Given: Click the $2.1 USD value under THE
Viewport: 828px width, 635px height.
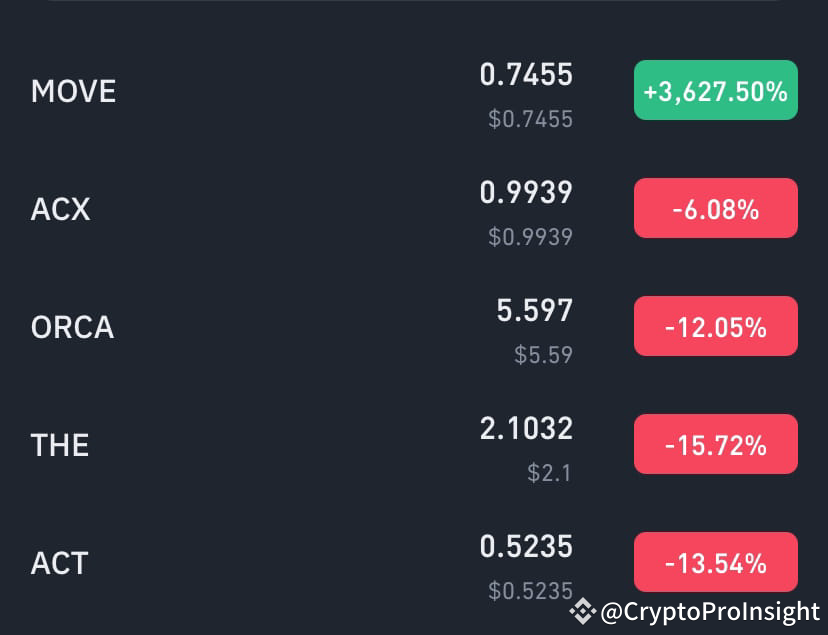Looking at the screenshot, I should [x=551, y=473].
